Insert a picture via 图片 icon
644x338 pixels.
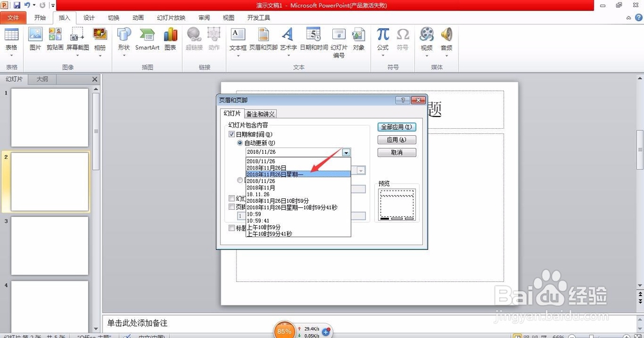click(35, 39)
